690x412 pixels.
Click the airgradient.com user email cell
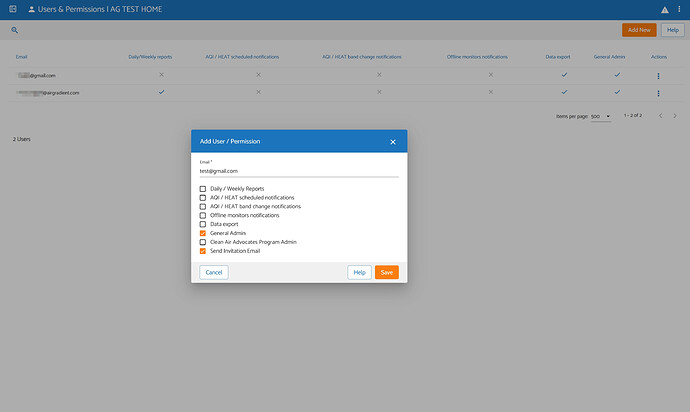click(48, 93)
